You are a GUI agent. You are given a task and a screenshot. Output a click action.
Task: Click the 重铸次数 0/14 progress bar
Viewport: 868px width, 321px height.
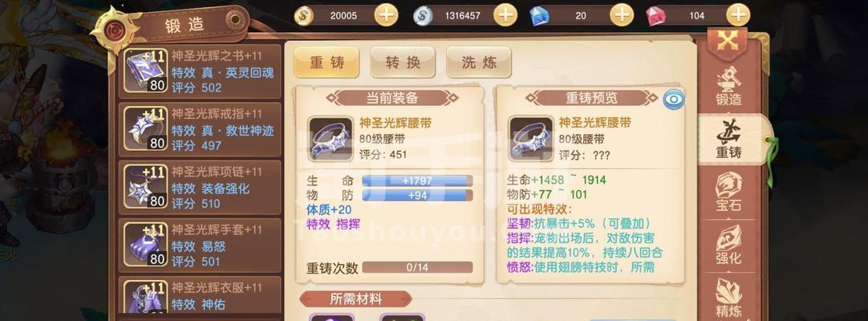point(417,267)
